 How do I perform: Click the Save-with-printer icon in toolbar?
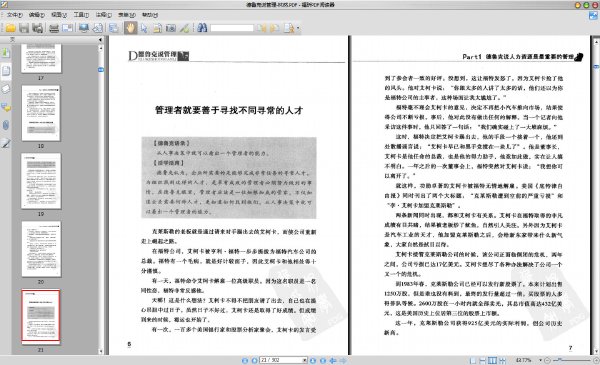(x=38, y=28)
